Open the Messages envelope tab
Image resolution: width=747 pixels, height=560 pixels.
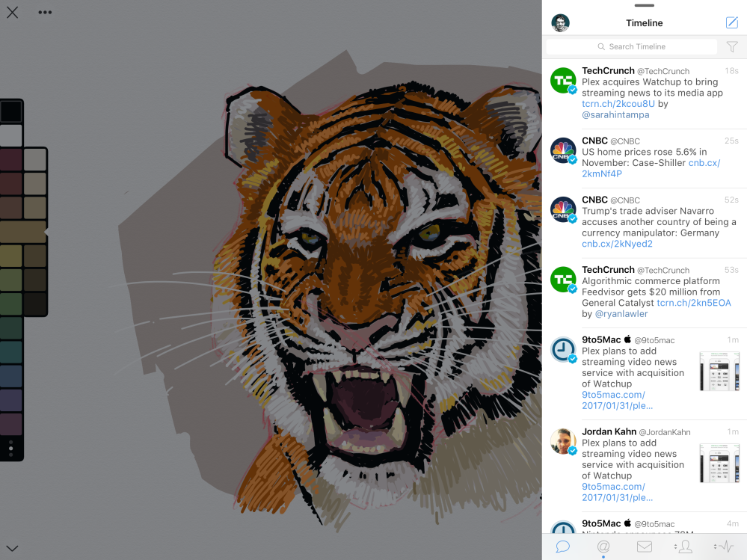click(644, 547)
